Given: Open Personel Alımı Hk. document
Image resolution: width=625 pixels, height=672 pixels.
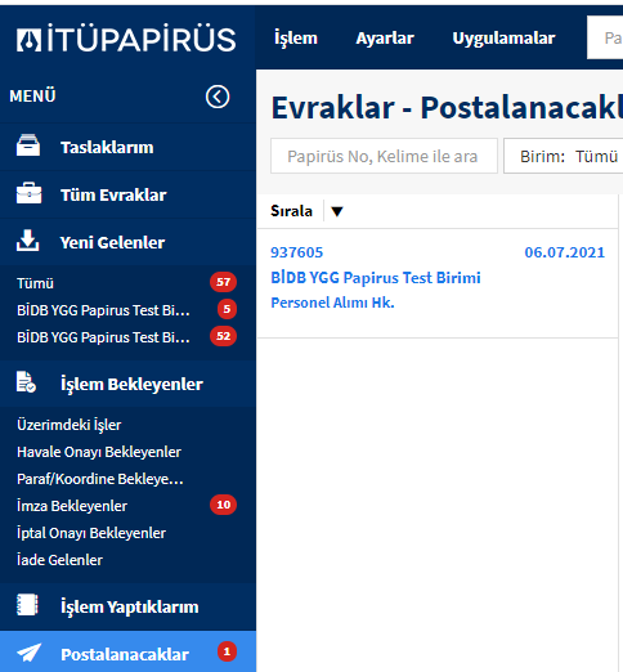Looking at the screenshot, I should 332,303.
